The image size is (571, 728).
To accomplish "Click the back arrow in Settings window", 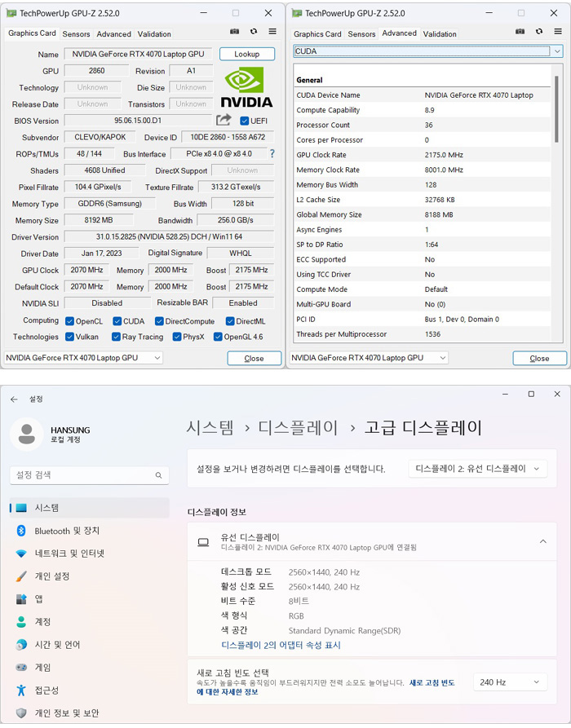I will click(x=14, y=399).
